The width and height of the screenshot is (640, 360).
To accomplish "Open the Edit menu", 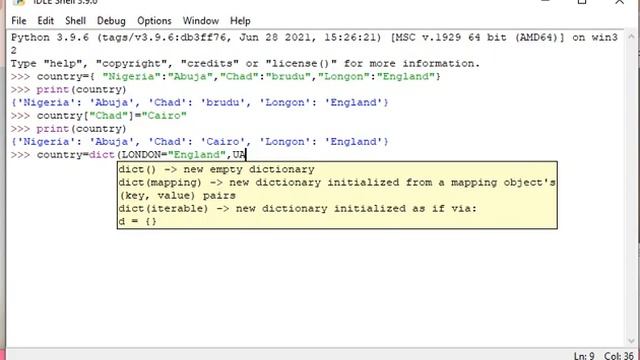I will pyautogui.click(x=45, y=21).
